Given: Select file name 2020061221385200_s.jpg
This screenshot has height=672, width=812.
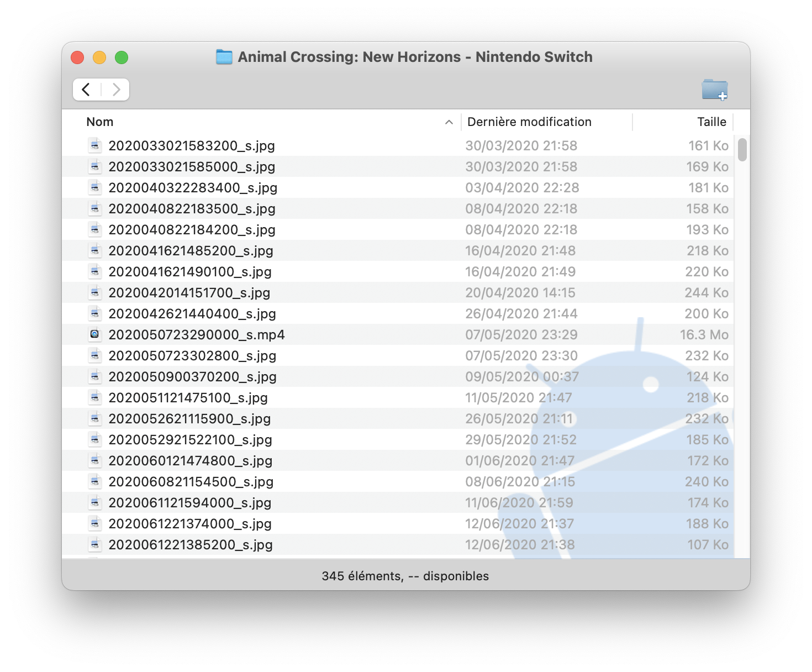Looking at the screenshot, I should (x=191, y=545).
